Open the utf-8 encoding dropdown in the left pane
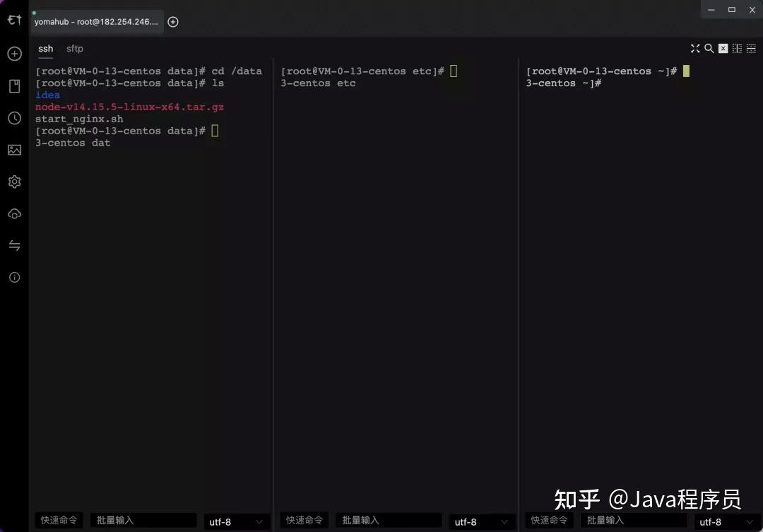 pyautogui.click(x=237, y=521)
